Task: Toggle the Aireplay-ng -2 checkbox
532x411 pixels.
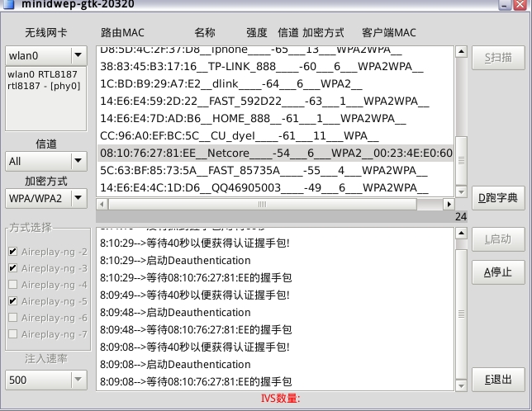Action: tap(12, 252)
